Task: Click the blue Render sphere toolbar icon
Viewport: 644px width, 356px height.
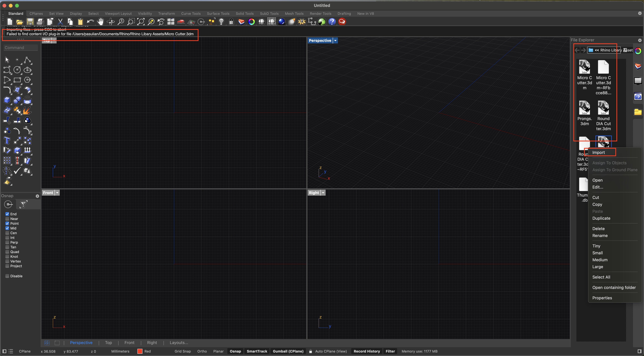Action: [x=281, y=22]
